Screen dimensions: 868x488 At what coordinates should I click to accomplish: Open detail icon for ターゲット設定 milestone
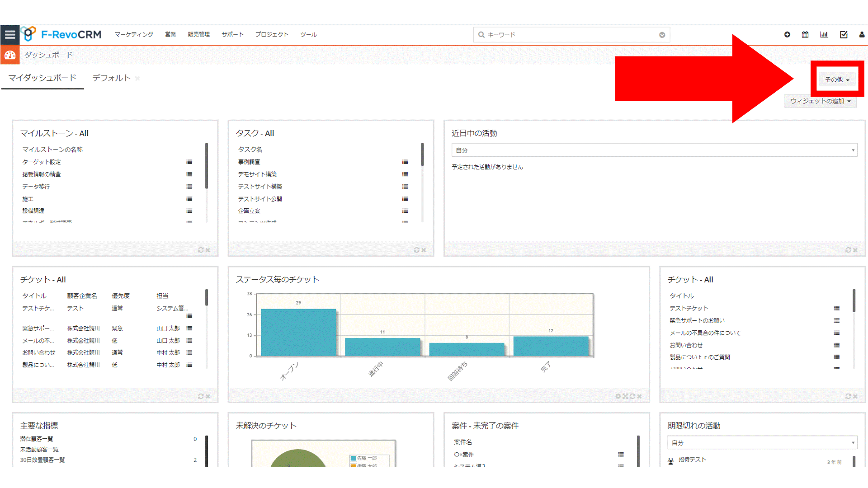coord(189,162)
